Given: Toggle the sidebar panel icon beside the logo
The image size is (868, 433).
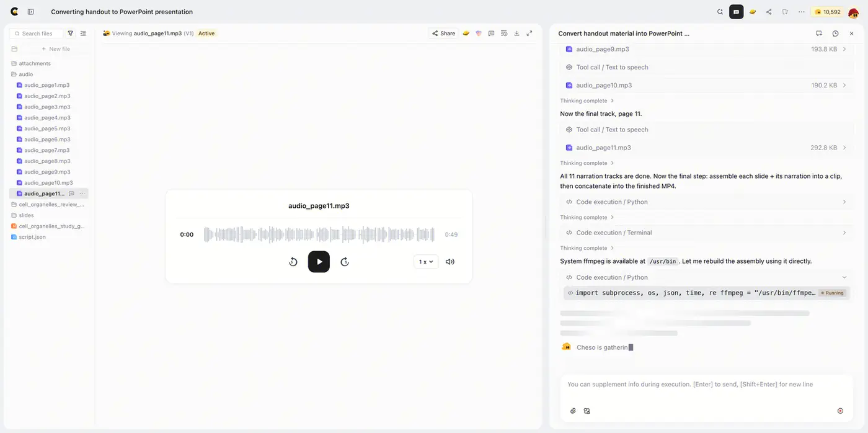Looking at the screenshot, I should (x=31, y=12).
